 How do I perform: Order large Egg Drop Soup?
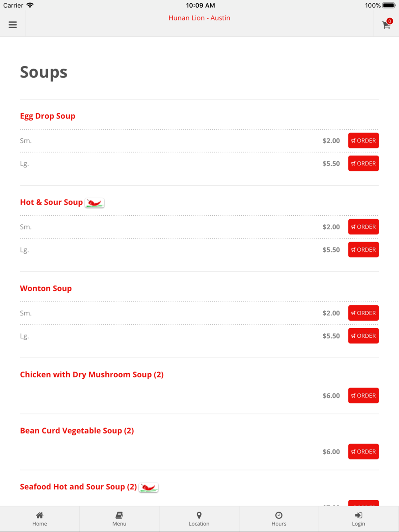[x=363, y=164]
